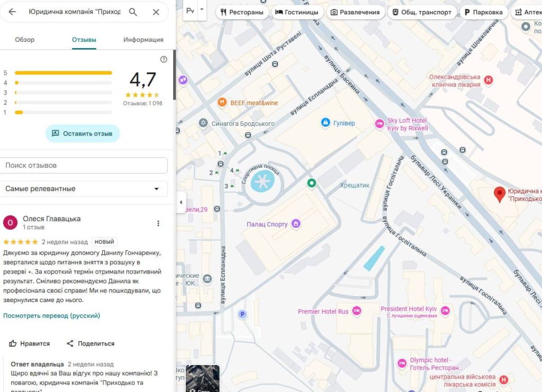
Task: Click Посмотреть перевод (русский) link
Action: click(x=51, y=316)
